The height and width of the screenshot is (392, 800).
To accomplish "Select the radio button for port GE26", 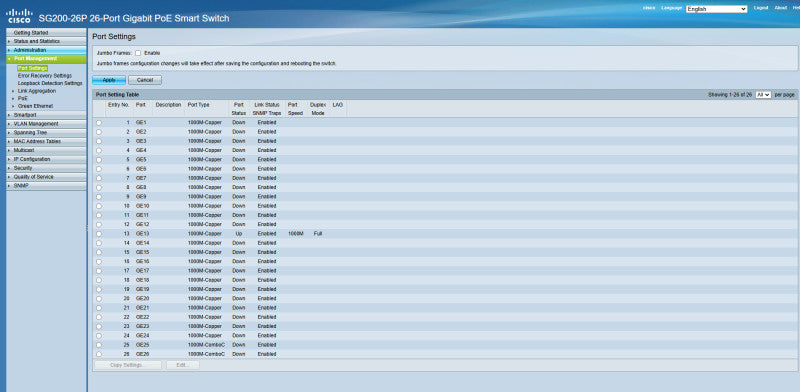I will (98, 354).
